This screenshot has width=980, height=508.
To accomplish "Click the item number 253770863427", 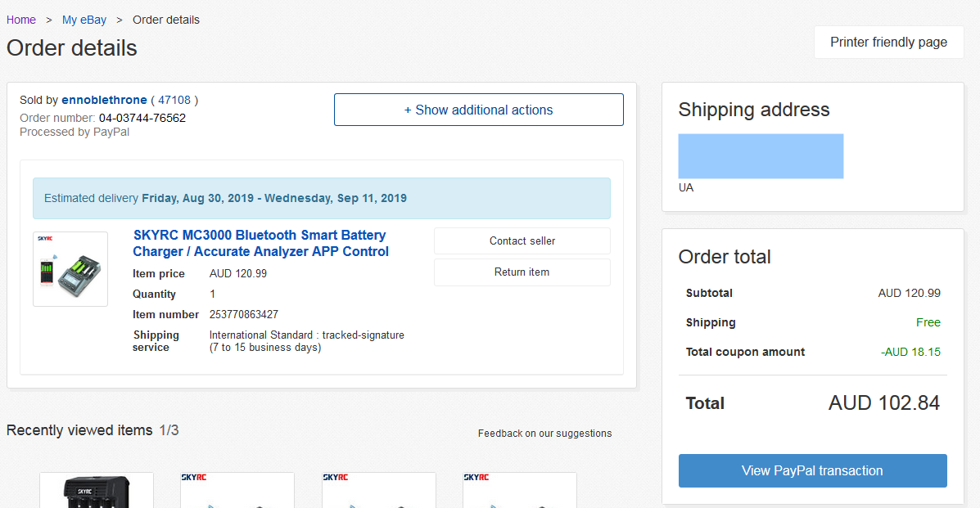I will point(244,314).
